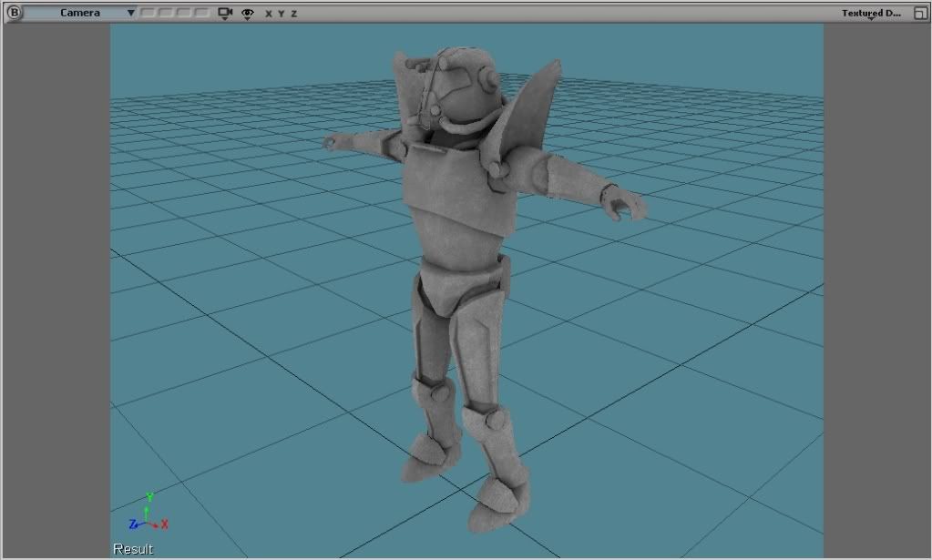
Task: Open the Textured D... display mode menu
Action: (x=871, y=13)
